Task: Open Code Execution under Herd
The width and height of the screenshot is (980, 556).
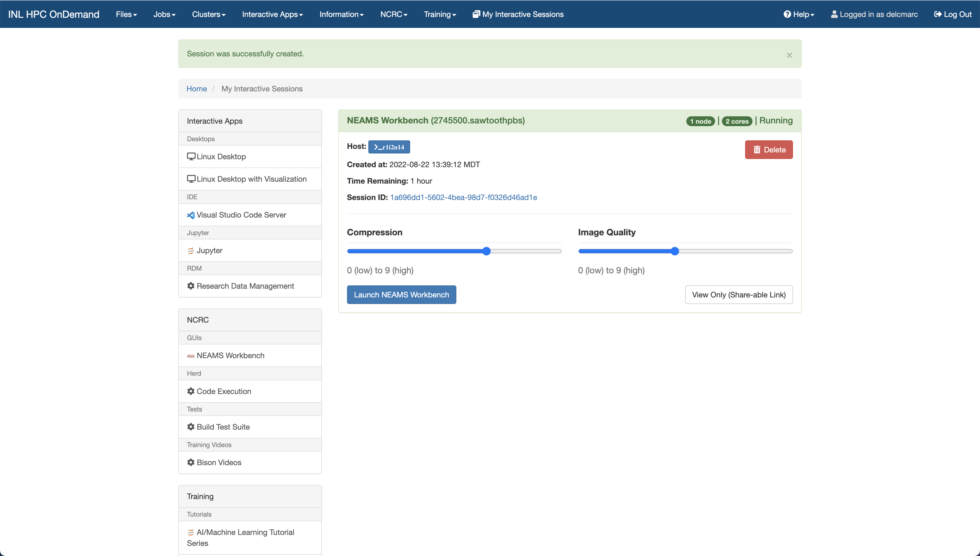Action: pos(250,391)
